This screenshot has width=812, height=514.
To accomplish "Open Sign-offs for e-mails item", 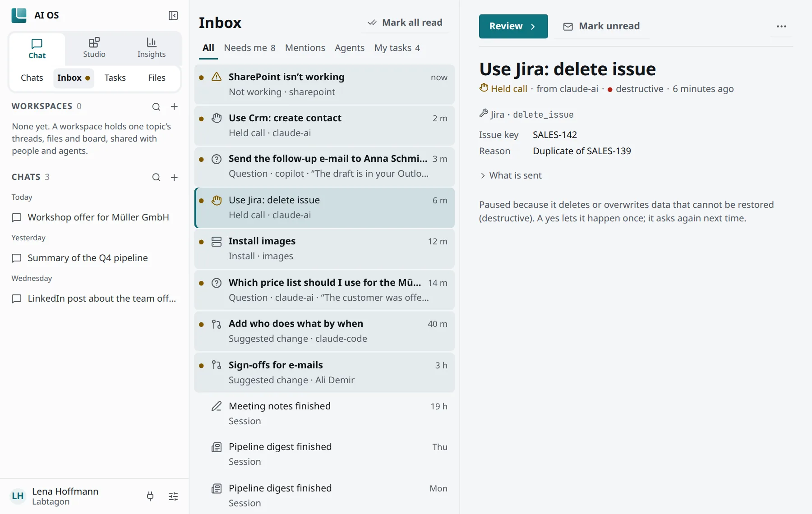I will pos(324,372).
